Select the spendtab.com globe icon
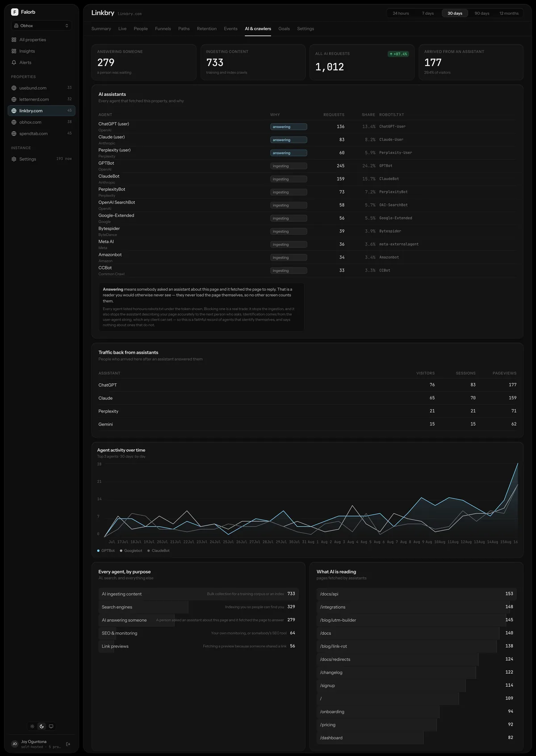The height and width of the screenshot is (756, 536). (x=14, y=134)
